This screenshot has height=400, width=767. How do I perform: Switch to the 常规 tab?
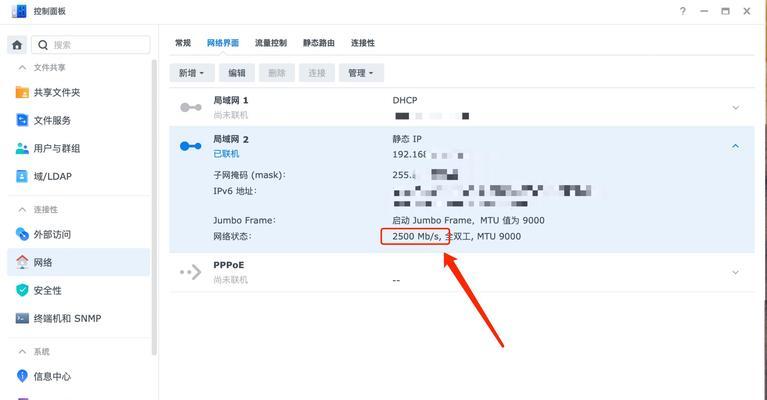click(x=182, y=43)
